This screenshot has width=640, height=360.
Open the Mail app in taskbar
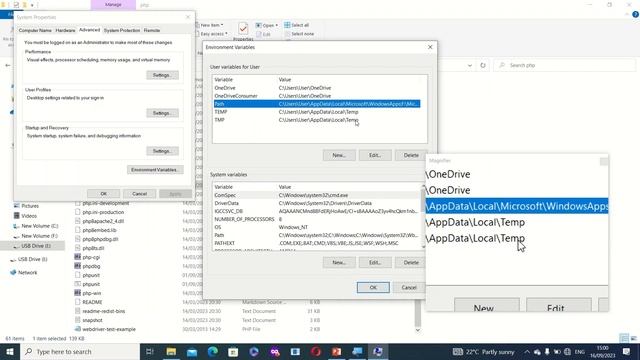click(192, 351)
